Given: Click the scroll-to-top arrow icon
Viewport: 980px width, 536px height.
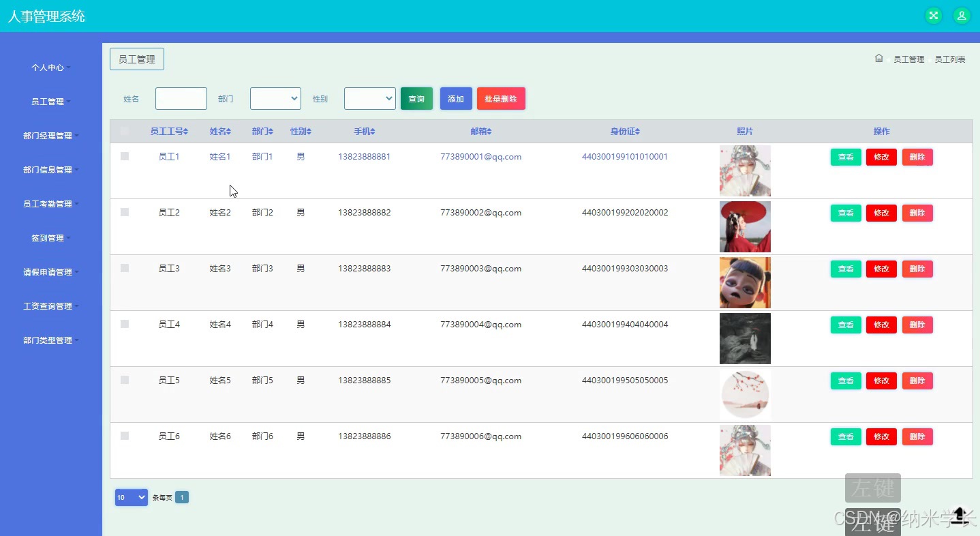Looking at the screenshot, I should tap(960, 515).
